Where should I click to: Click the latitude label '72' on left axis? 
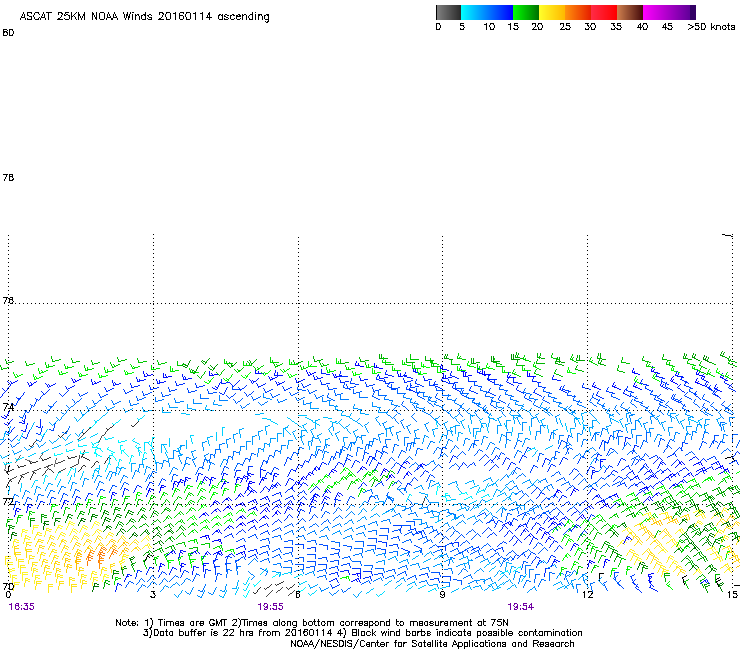tap(8, 501)
